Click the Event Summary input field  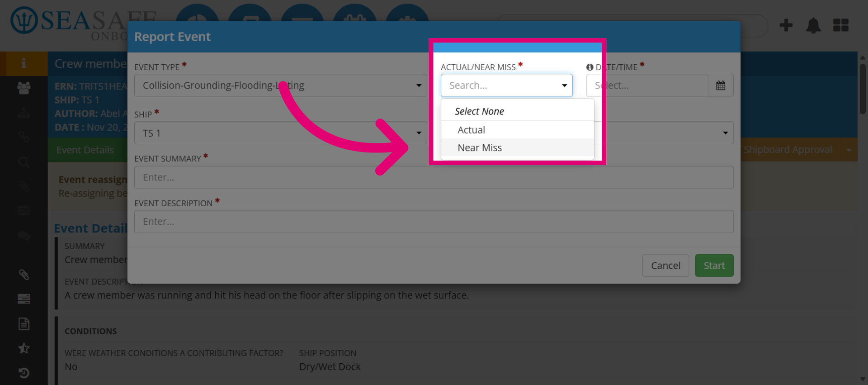point(434,177)
